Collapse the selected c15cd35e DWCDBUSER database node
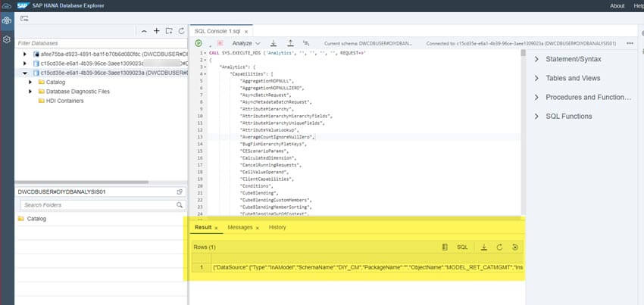The image size is (644, 305). (x=25, y=73)
